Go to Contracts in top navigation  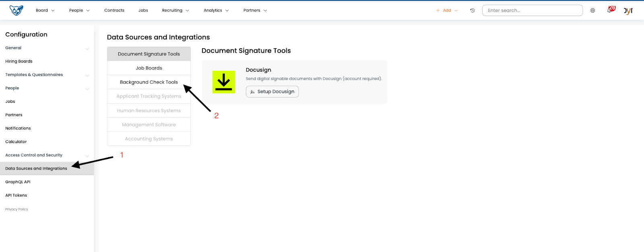[114, 10]
